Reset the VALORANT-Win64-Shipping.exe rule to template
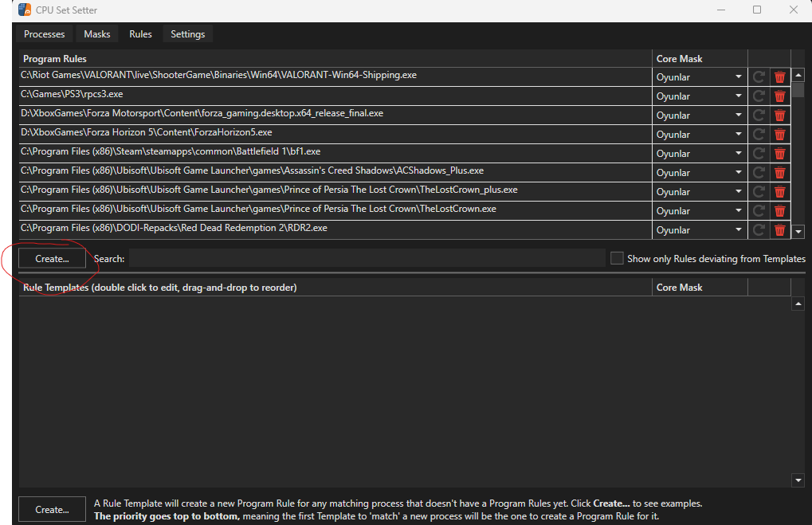This screenshot has height=525, width=812. [x=759, y=77]
